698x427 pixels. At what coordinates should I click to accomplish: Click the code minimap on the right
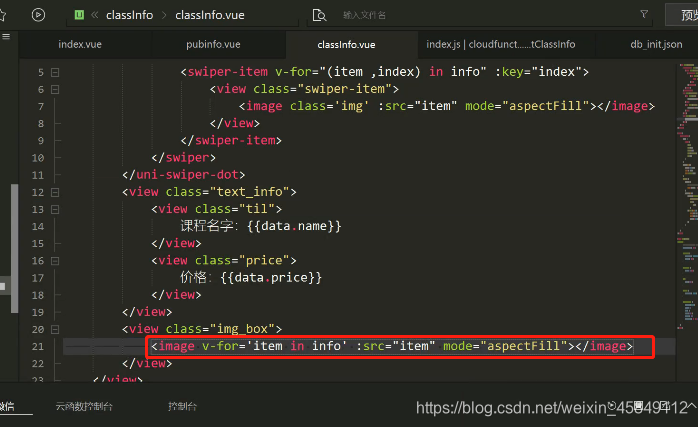click(688, 196)
